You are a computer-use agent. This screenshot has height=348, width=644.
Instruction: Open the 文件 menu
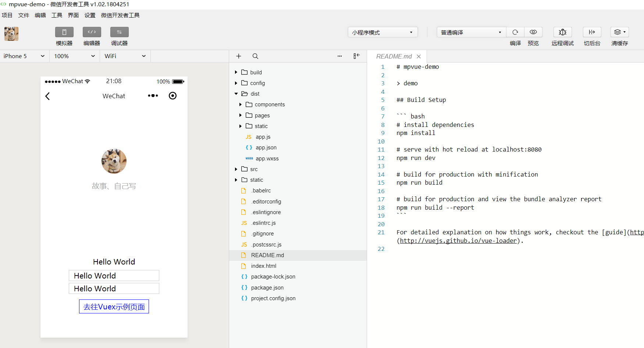(x=24, y=15)
